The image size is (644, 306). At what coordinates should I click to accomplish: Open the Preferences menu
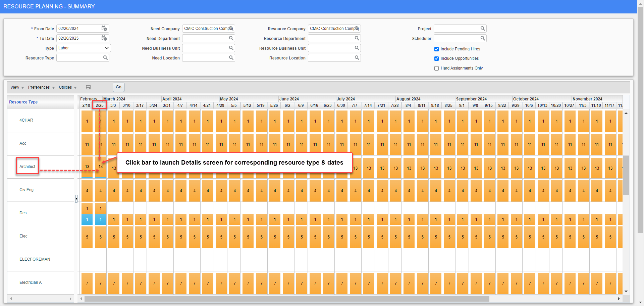pyautogui.click(x=41, y=87)
